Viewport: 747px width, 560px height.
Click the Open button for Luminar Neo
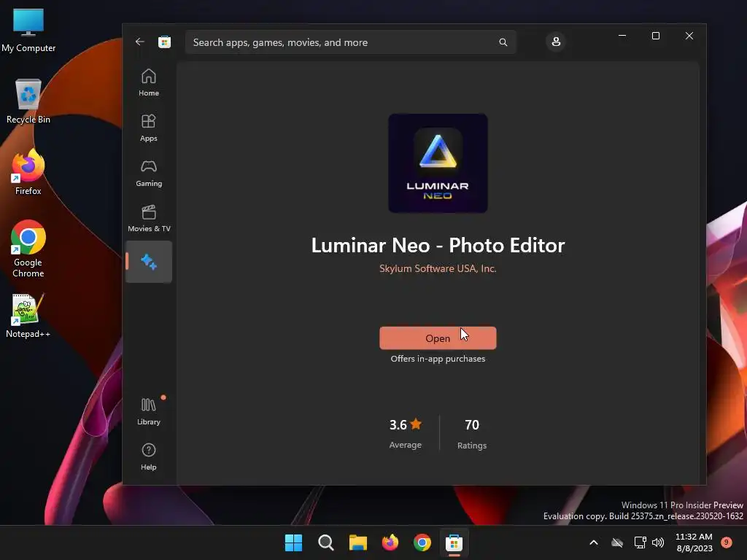438,338
